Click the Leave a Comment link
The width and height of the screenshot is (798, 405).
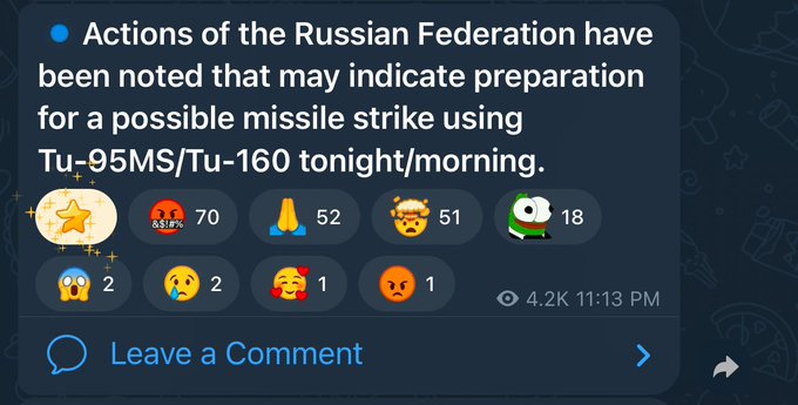pyautogui.click(x=236, y=354)
